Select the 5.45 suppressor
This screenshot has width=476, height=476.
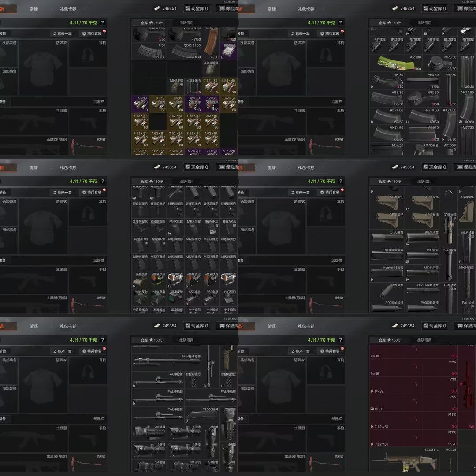point(449,264)
